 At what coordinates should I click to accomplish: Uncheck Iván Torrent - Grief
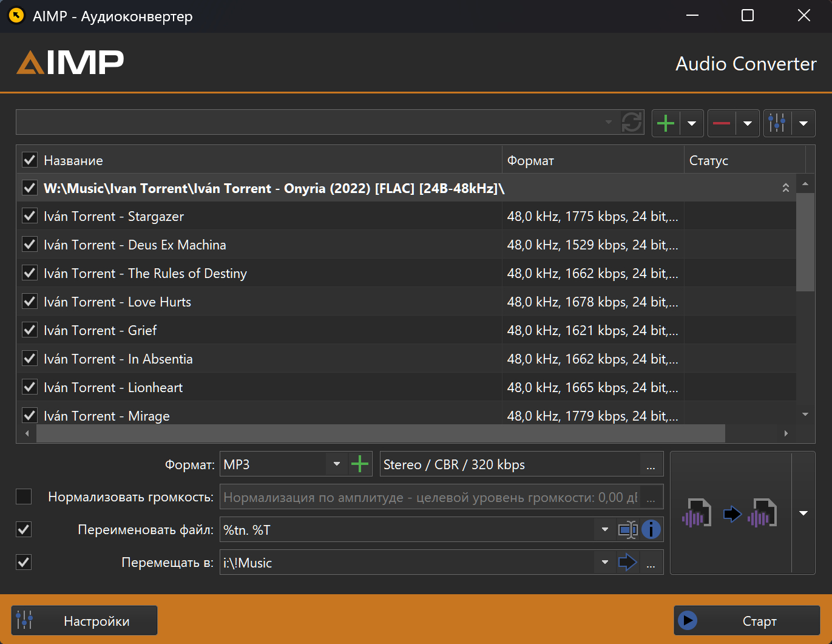tap(30, 330)
